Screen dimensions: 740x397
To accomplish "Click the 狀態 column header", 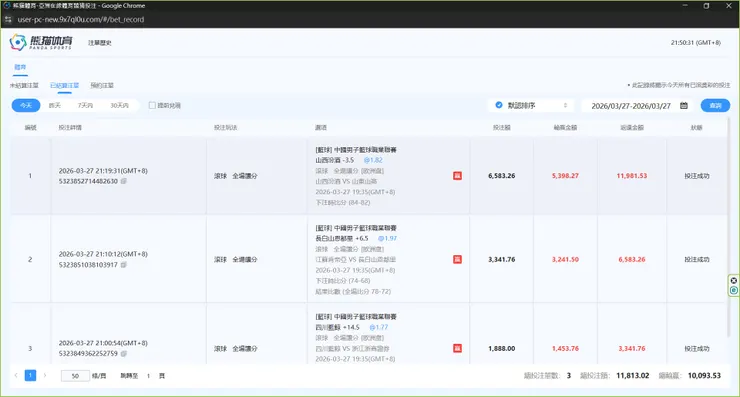I will [x=697, y=127].
